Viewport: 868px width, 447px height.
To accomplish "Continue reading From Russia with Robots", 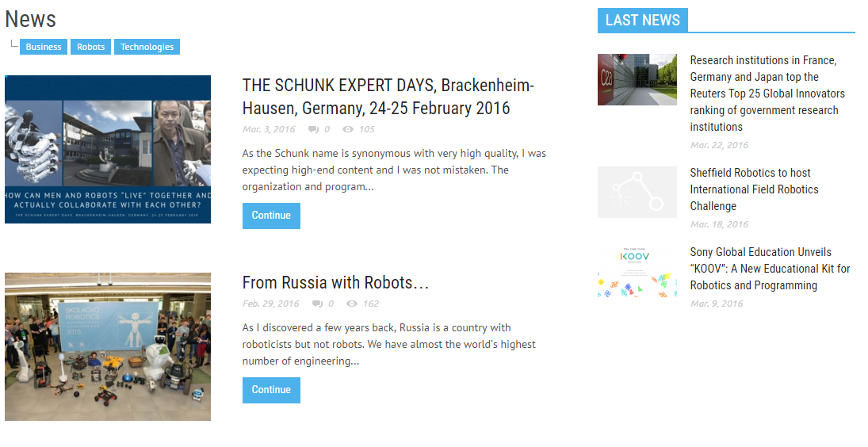I will [x=271, y=390].
